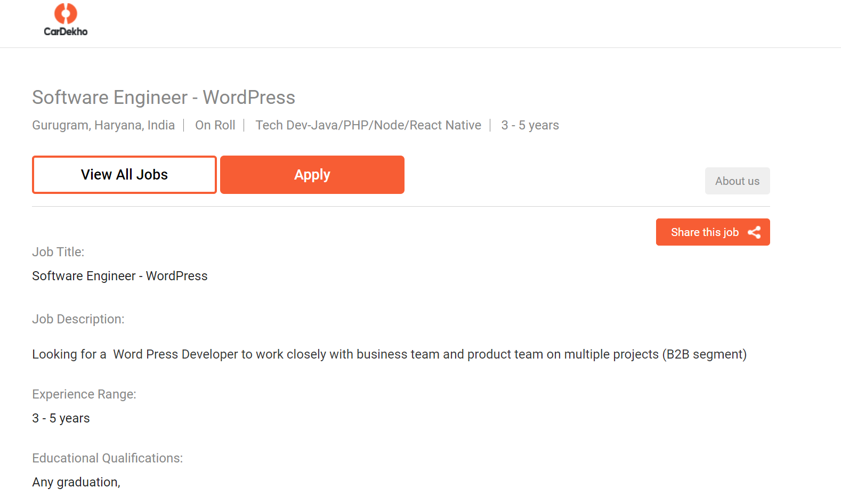Screen dimensions: 841x504
Task: Click the Job Title: label
Action: click(x=58, y=252)
